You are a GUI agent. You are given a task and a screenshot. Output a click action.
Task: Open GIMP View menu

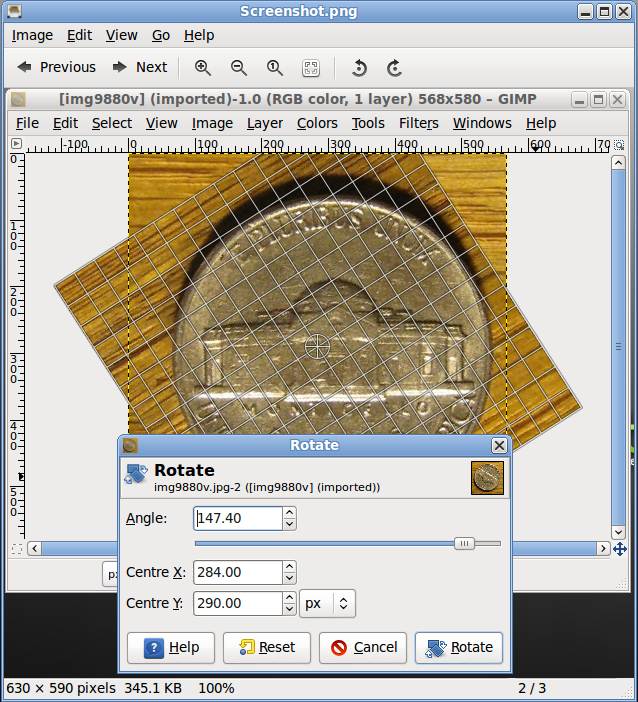point(162,123)
